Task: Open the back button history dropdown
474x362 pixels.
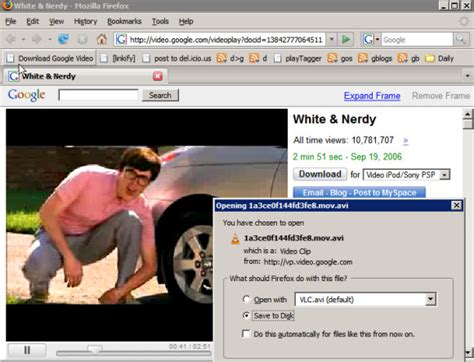Action: click(x=23, y=40)
